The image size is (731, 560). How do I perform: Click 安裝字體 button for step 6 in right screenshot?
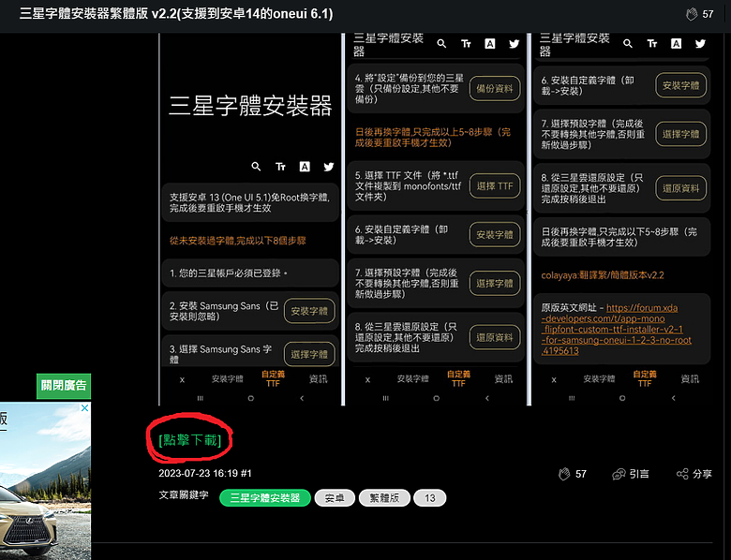680,85
